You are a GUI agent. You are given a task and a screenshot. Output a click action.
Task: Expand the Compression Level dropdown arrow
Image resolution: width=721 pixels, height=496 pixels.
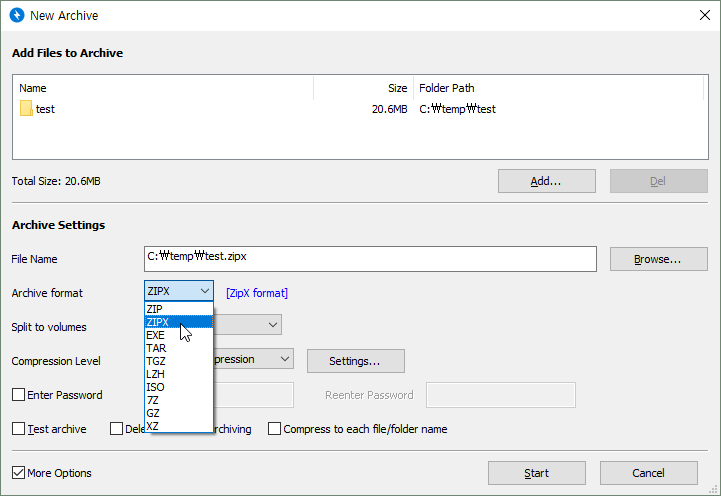(x=284, y=359)
